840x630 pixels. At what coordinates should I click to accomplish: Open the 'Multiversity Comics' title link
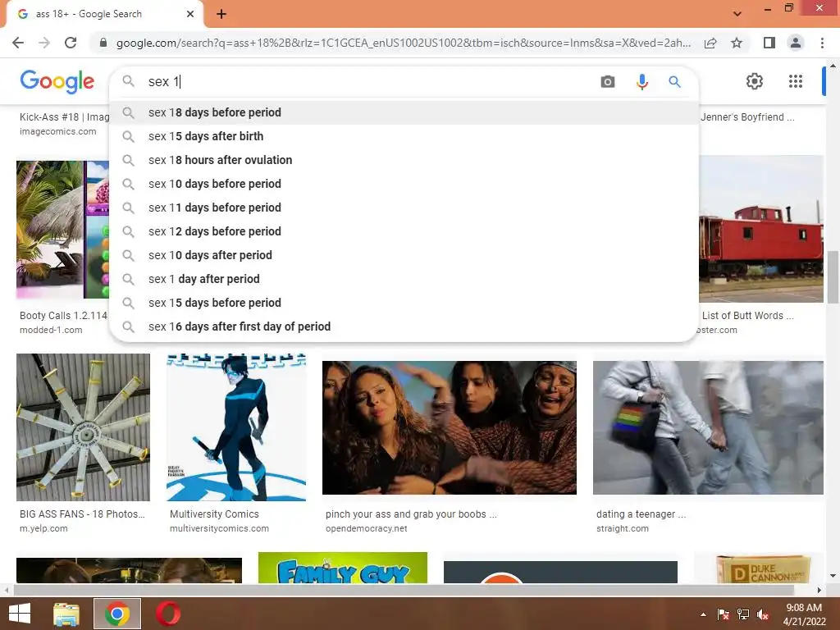pyautogui.click(x=214, y=514)
